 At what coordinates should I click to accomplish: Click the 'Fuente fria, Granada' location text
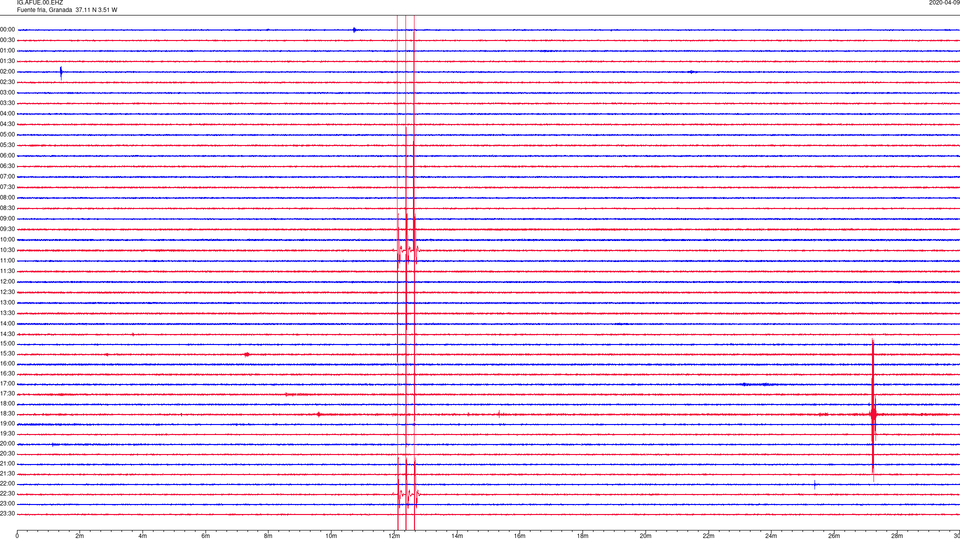[44, 10]
